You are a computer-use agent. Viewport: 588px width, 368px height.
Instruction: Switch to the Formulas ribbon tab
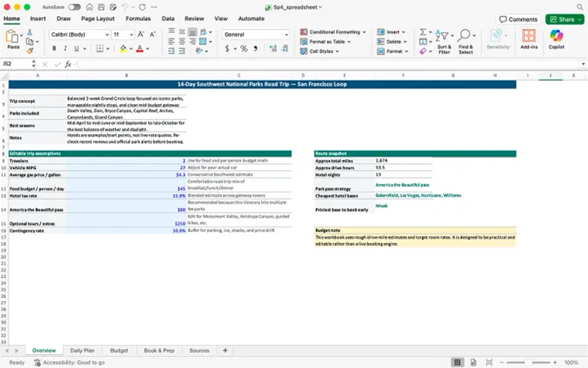(138, 19)
